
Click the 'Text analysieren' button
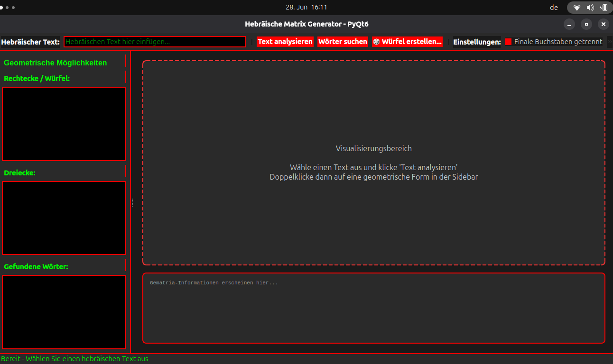tap(285, 42)
